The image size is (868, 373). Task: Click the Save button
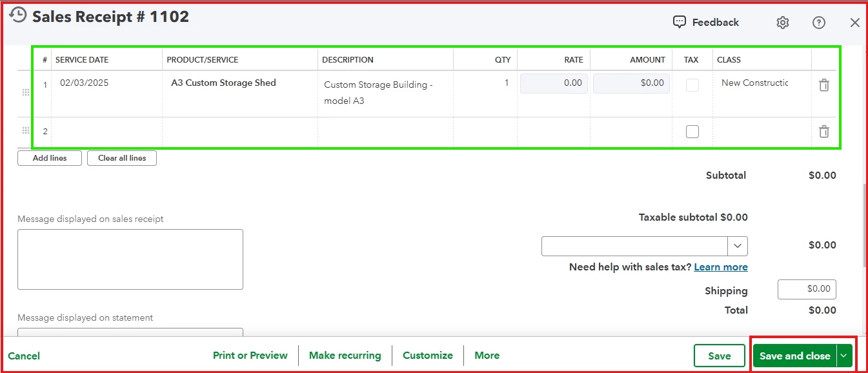(720, 356)
